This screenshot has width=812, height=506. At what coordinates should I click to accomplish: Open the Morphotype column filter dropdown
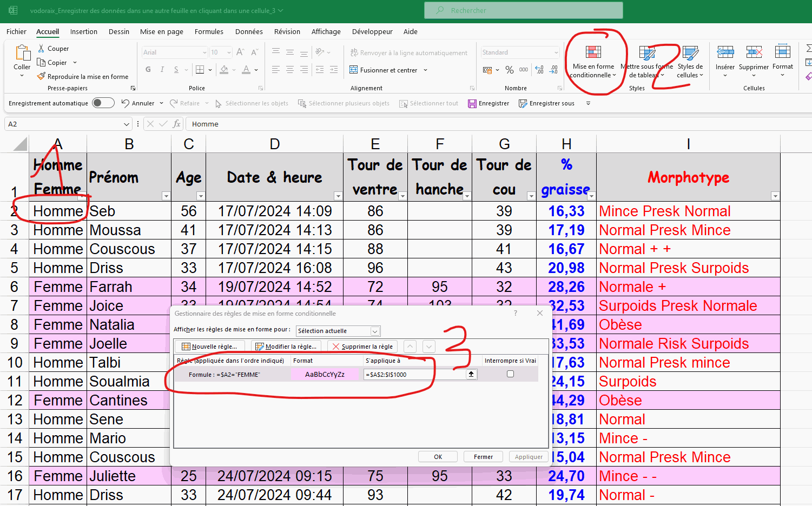click(x=775, y=196)
